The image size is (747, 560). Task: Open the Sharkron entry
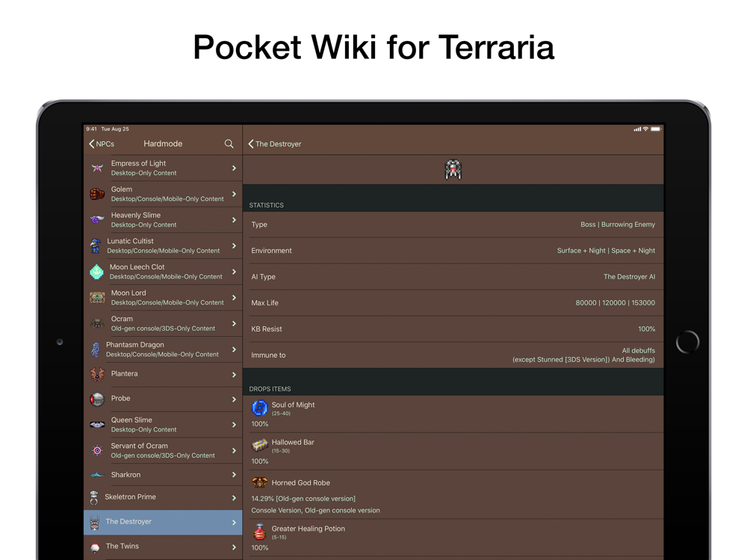(163, 475)
